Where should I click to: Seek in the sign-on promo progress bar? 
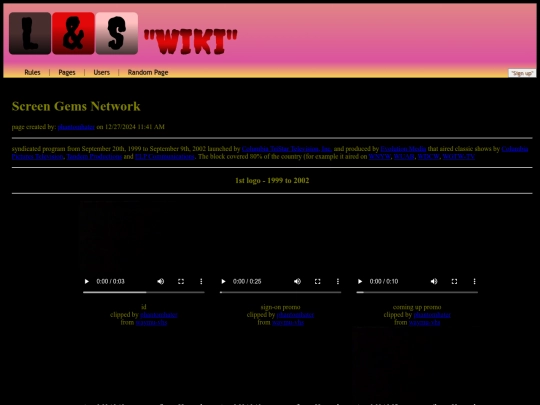(x=280, y=292)
